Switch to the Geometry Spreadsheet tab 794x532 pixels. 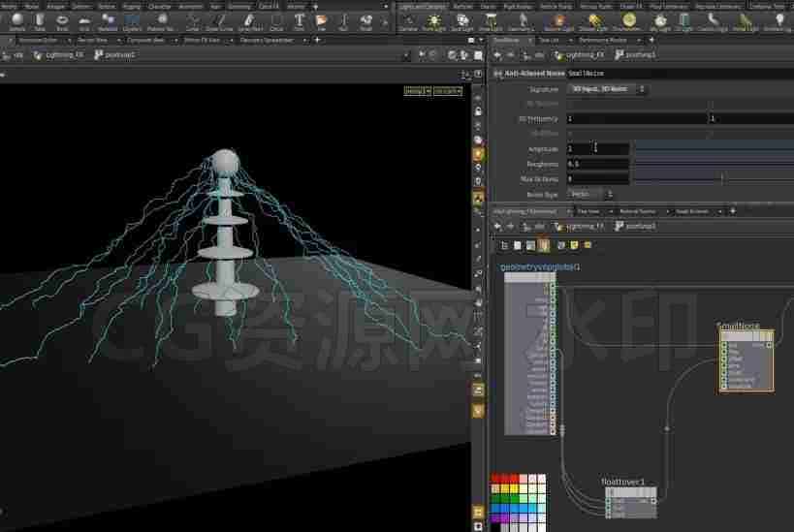[267, 40]
